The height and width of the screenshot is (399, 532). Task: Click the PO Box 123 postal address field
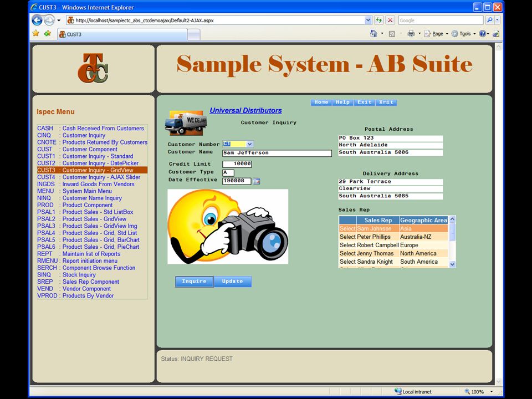point(391,138)
